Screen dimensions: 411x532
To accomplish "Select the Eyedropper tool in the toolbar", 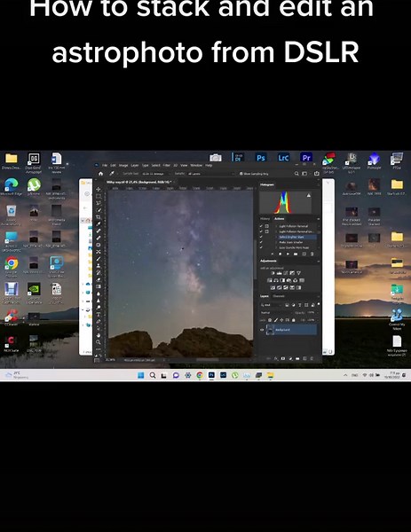I will pyautogui.click(x=99, y=224).
